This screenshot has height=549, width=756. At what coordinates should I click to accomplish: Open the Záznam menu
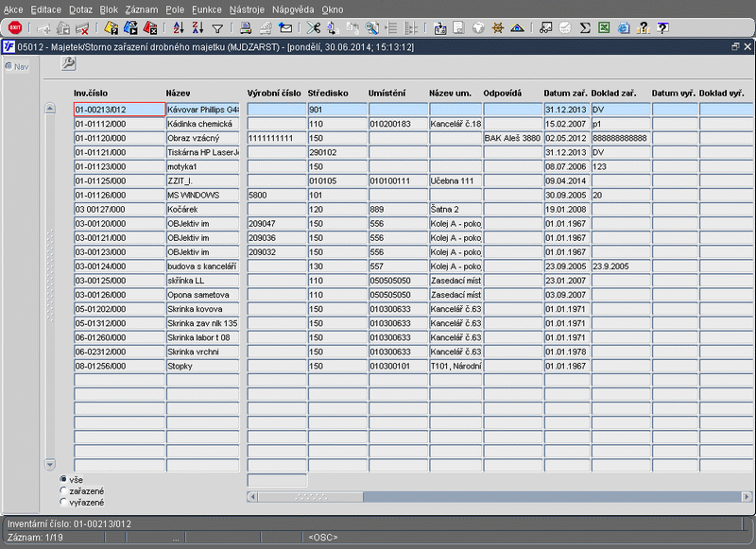[141, 8]
